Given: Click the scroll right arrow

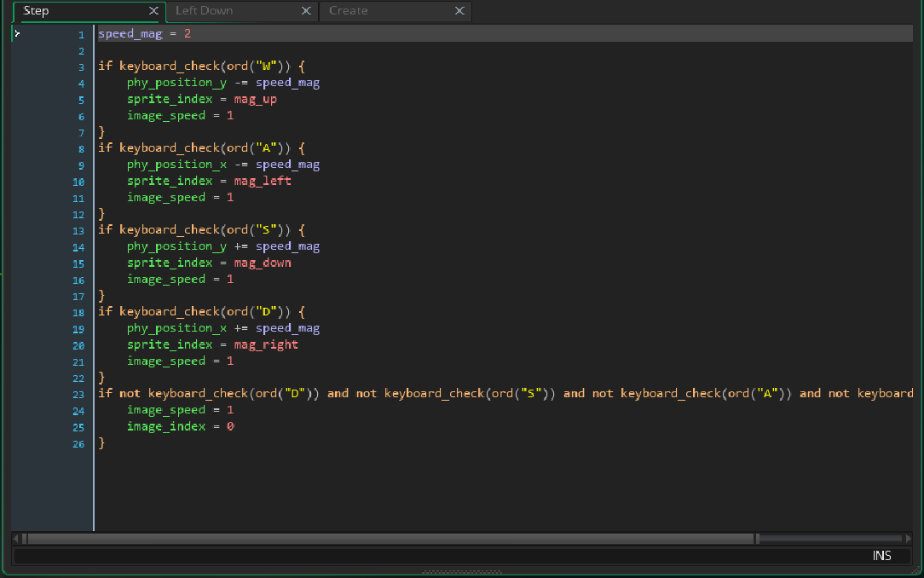Looking at the screenshot, I should point(908,539).
